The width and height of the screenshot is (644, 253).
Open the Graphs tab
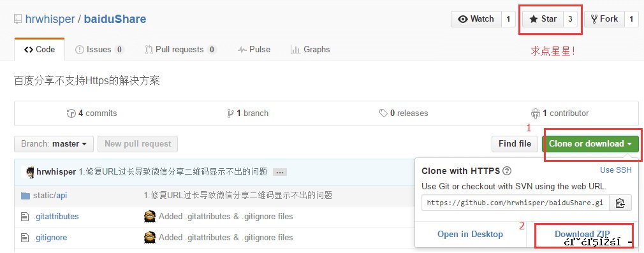[310, 50]
